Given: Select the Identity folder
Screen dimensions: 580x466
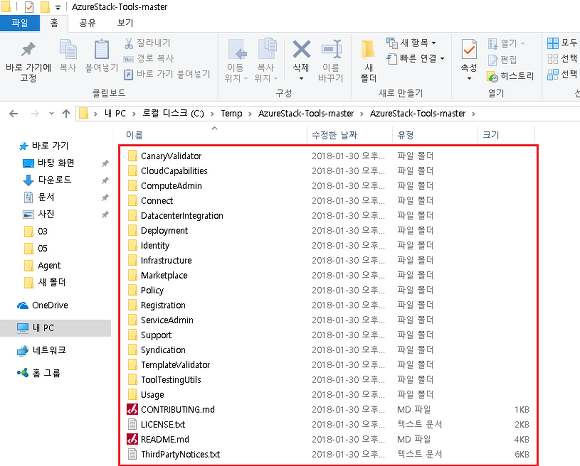Looking at the screenshot, I should [155, 245].
